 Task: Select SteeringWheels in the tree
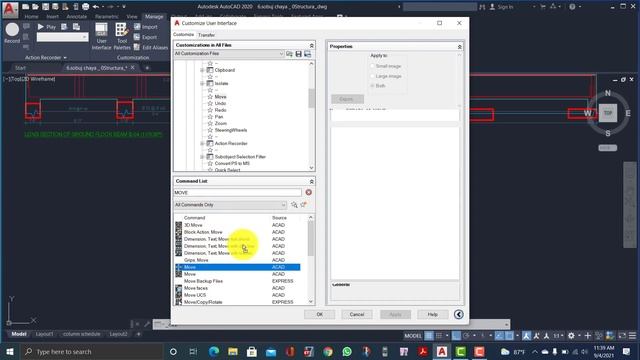pos(231,130)
